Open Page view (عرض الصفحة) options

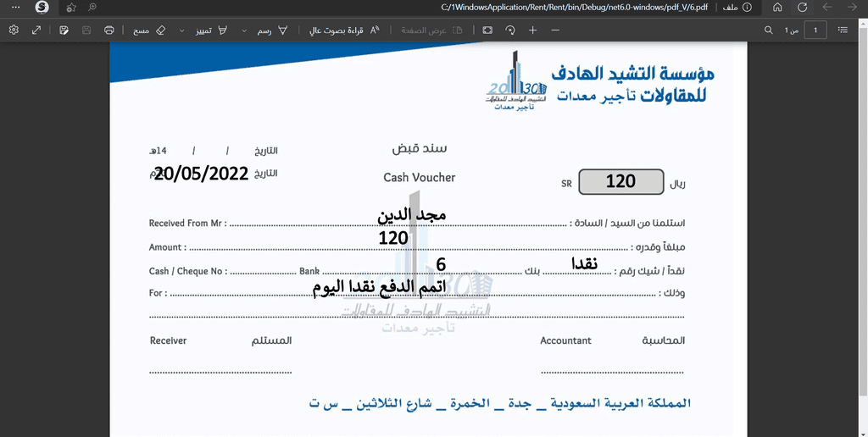pos(431,30)
